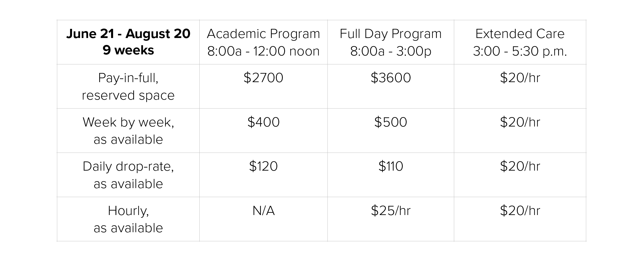Click Extended Care rate in Hourly row

pos(520,211)
